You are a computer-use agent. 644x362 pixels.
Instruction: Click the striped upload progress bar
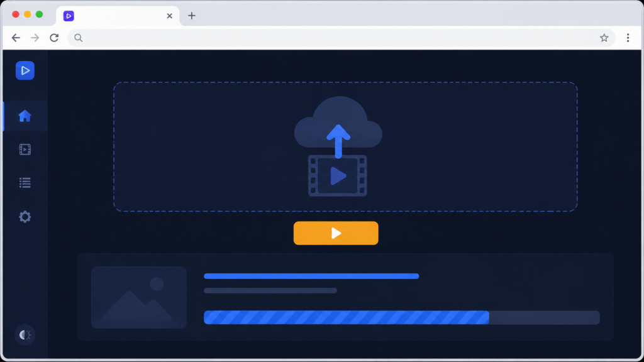pyautogui.click(x=402, y=317)
